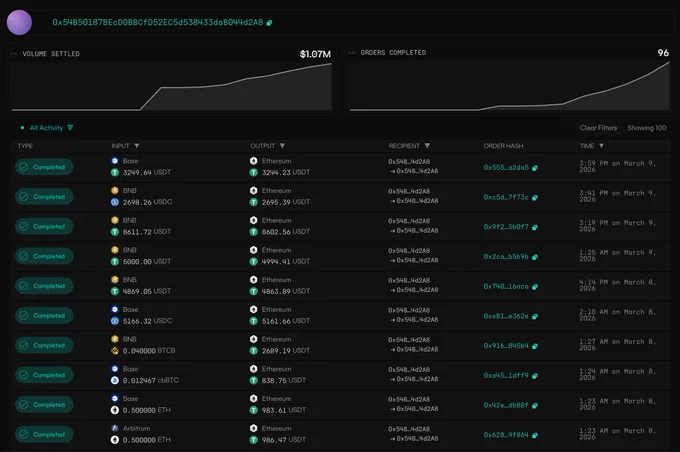
Task: Expand the INPUT column filter arrow
Action: click(137, 146)
